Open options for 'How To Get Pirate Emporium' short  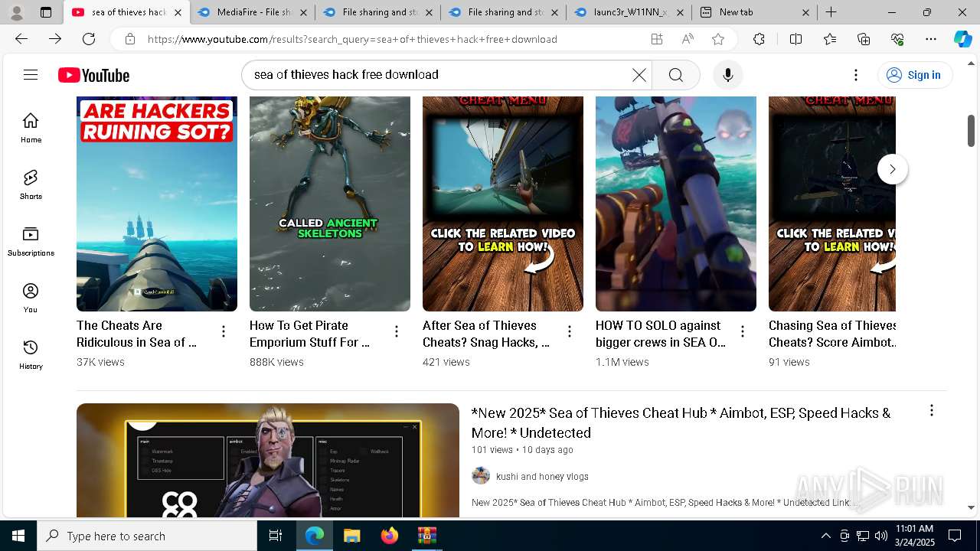pos(397,331)
